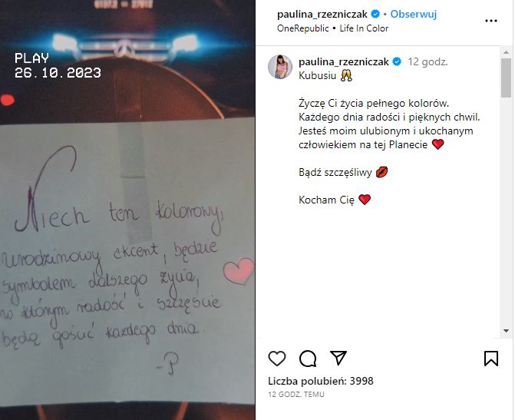The width and height of the screenshot is (515, 420).
Task: Click the verified badge beside the caption username
Action: pos(397,61)
